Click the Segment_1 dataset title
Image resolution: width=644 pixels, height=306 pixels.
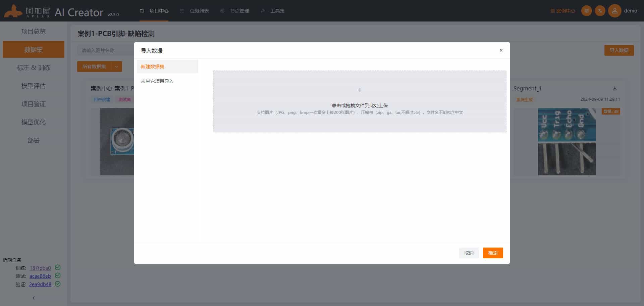pyautogui.click(x=527, y=88)
